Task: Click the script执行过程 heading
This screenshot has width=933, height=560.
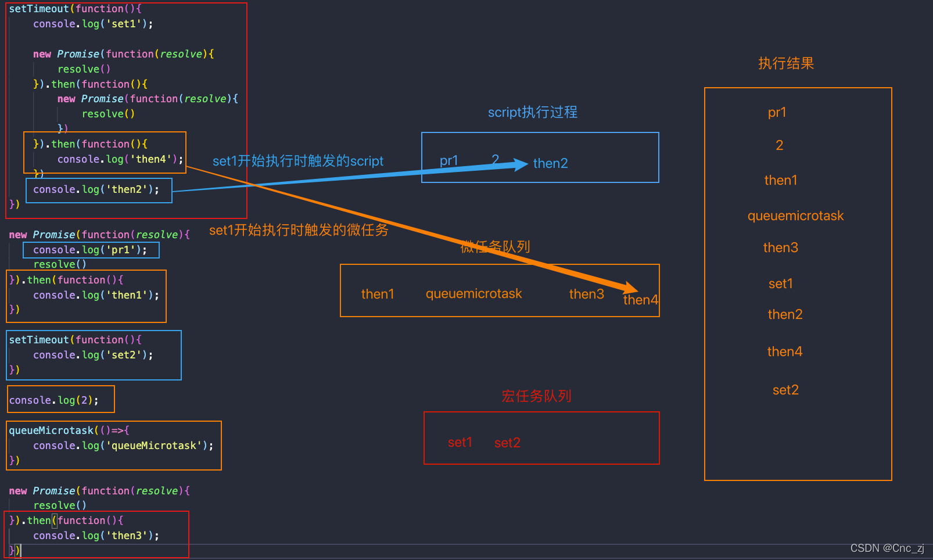Action: pyautogui.click(x=533, y=112)
